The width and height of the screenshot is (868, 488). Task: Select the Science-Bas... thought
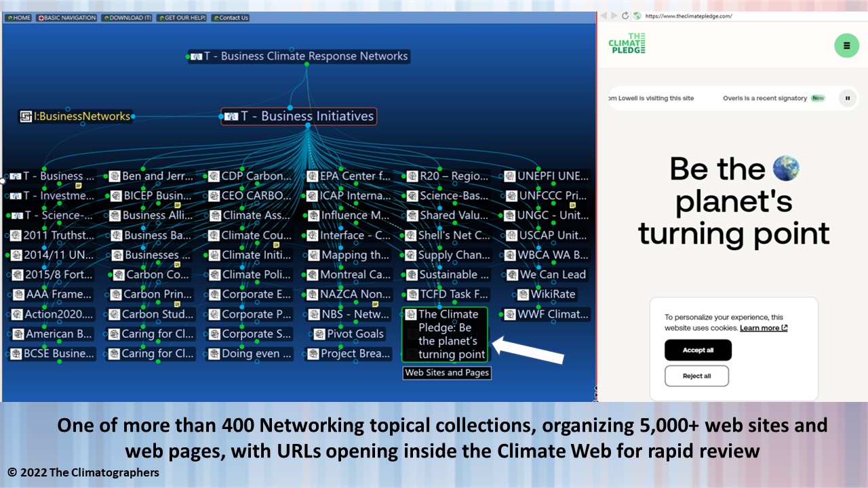[448, 196]
